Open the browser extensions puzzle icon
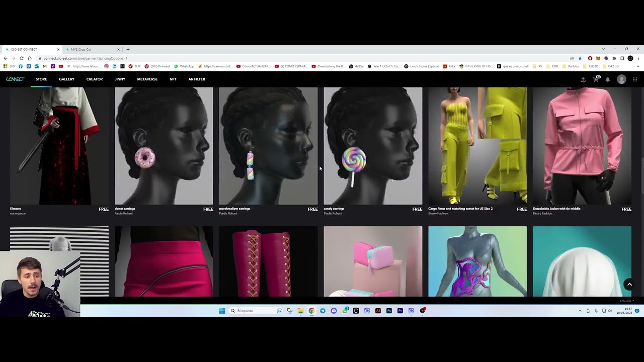 (614, 58)
